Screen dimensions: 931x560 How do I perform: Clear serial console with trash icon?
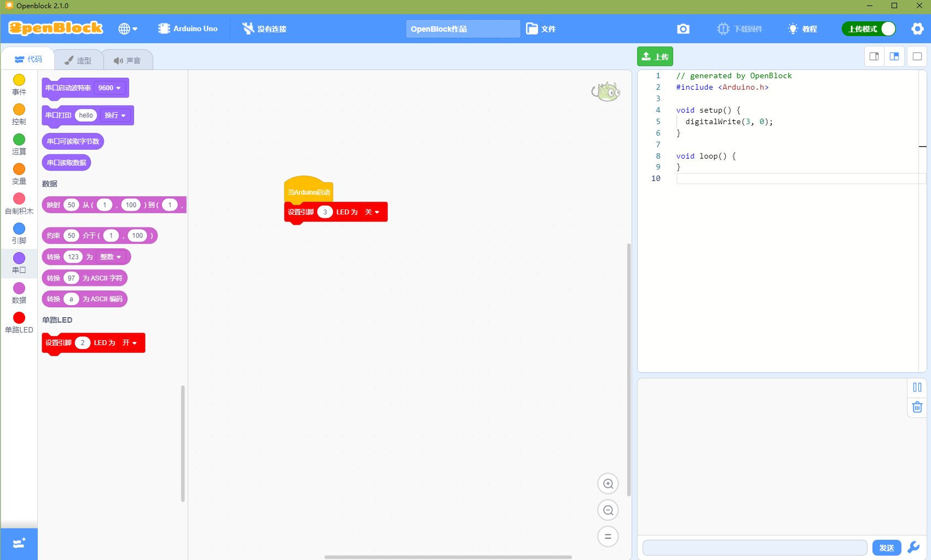click(x=917, y=407)
